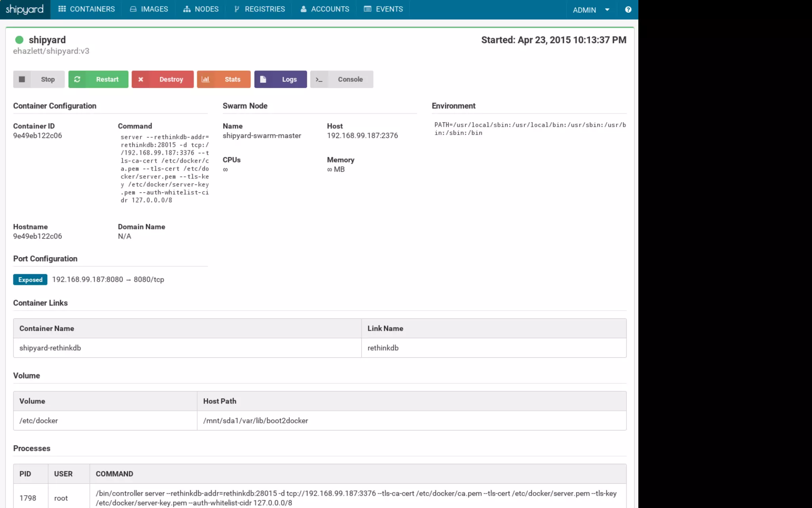The width and height of the screenshot is (812, 508).
Task: Click the Accounts user icon
Action: click(x=303, y=9)
